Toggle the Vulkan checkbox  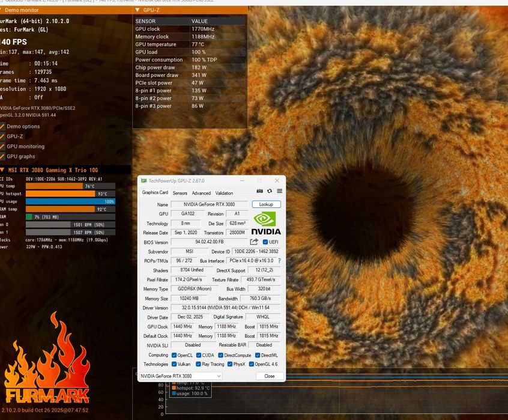pos(174,364)
